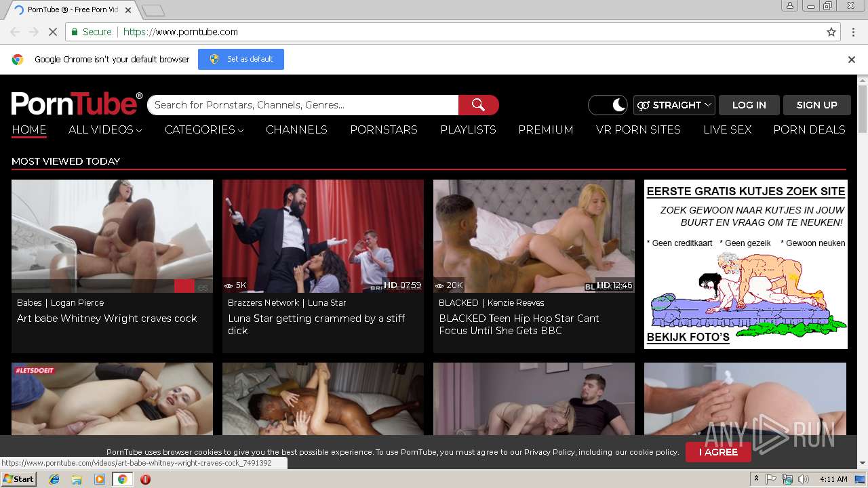The width and height of the screenshot is (868, 488).
Task: Click the BEKIJK FOTO'S ad link
Action: pos(688,337)
